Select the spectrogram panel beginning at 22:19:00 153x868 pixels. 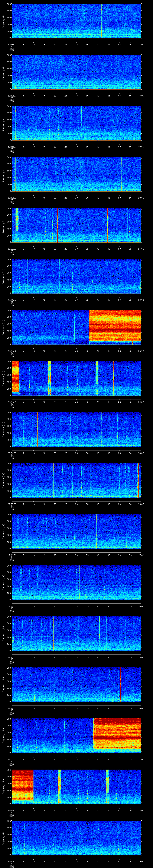76,174
